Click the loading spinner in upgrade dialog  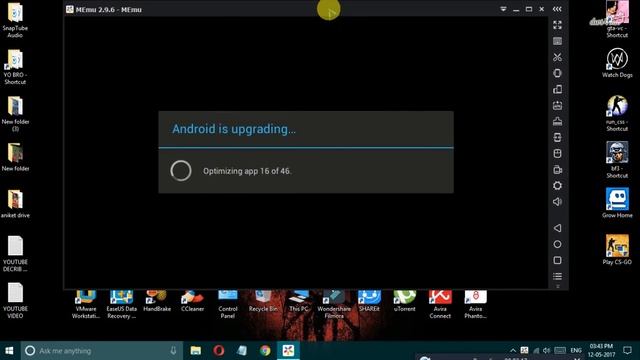pos(181,171)
